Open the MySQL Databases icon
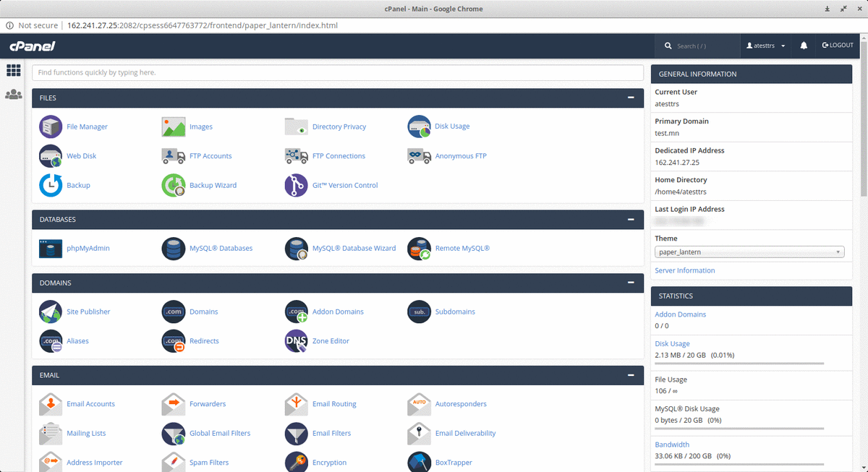 pyautogui.click(x=174, y=249)
